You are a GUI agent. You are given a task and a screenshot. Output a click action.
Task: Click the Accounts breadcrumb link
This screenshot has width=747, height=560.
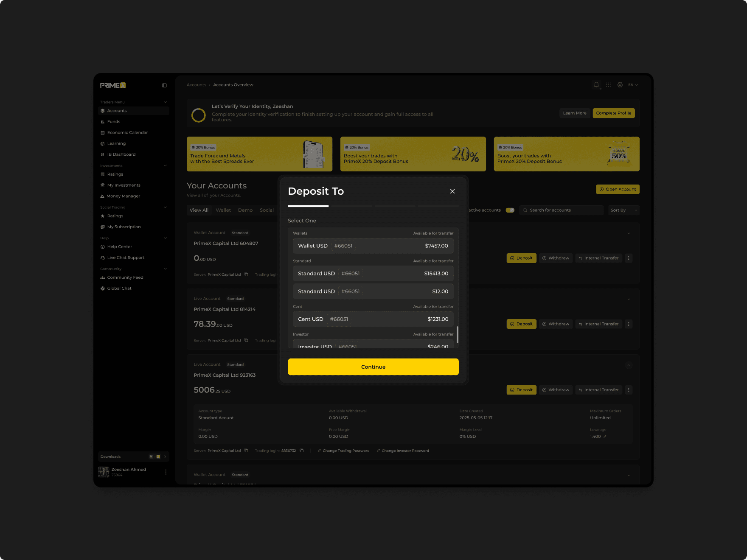[197, 85]
